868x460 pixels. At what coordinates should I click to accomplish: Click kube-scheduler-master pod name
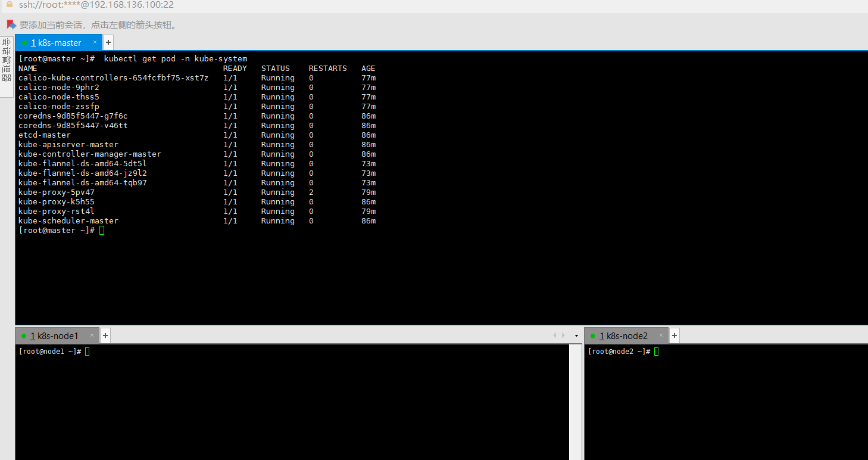point(68,220)
